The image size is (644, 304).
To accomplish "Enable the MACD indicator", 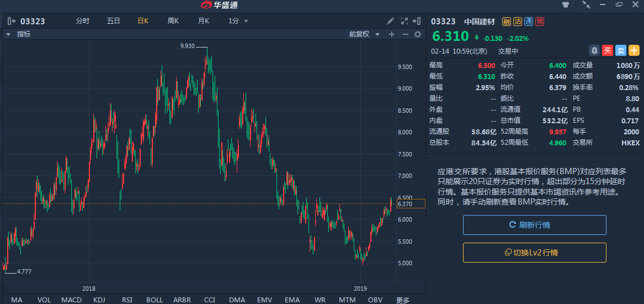I will (x=72, y=300).
